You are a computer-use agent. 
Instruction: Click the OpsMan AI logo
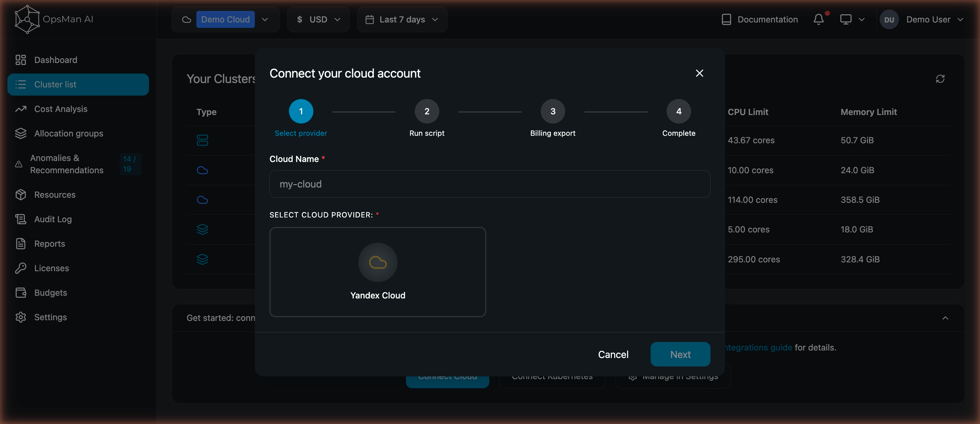tap(54, 19)
